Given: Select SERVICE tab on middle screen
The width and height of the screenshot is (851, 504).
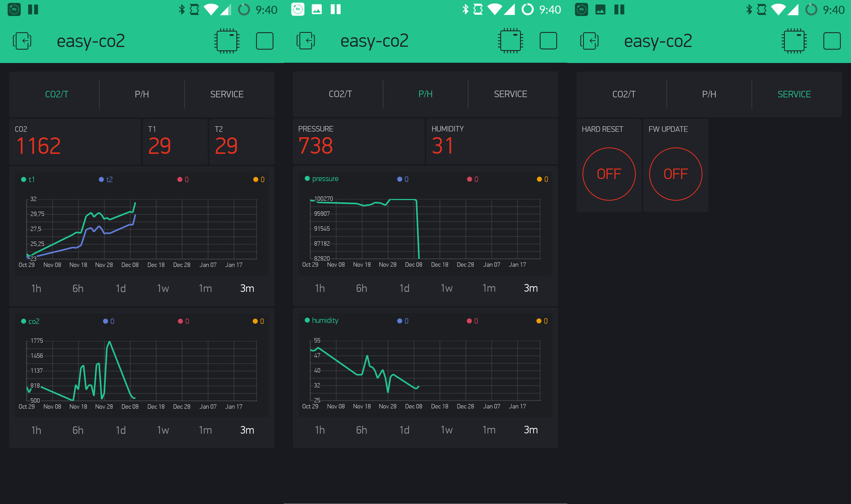Looking at the screenshot, I should (510, 94).
